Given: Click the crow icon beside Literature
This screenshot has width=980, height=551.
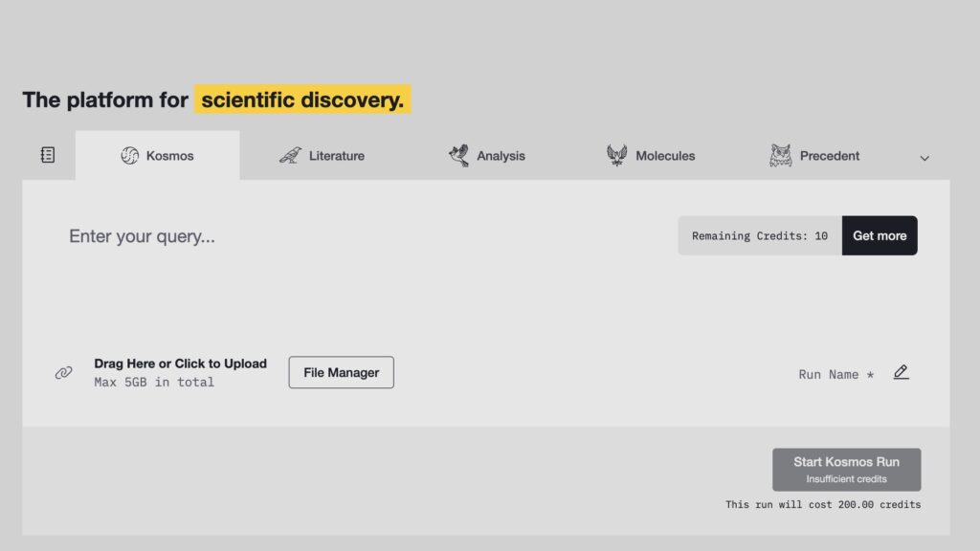Looking at the screenshot, I should click(290, 156).
